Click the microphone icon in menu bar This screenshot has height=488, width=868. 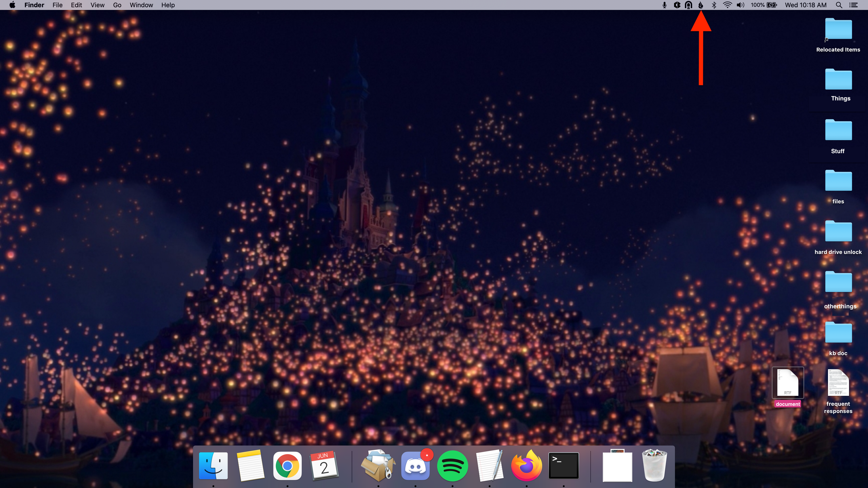664,5
